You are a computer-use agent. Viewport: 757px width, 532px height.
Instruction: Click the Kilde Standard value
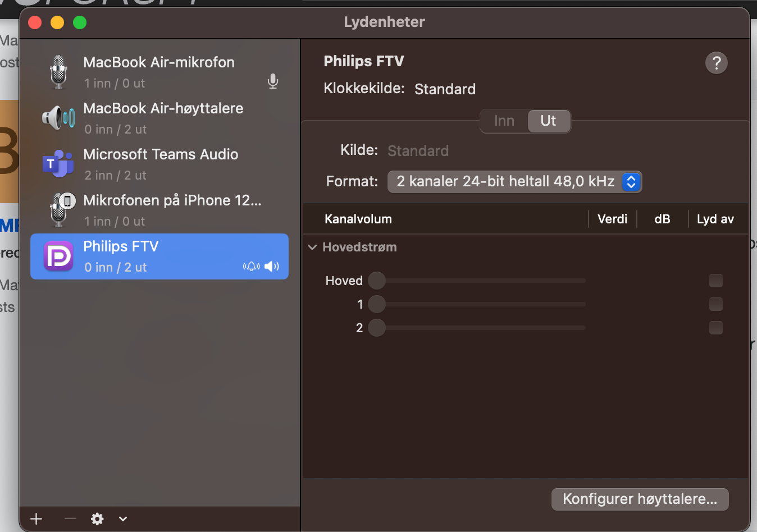coord(418,151)
